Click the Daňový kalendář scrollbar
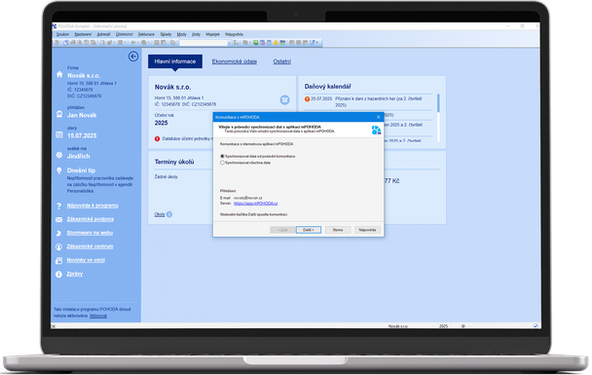Screen dimensions: 592x375 coord(438,117)
